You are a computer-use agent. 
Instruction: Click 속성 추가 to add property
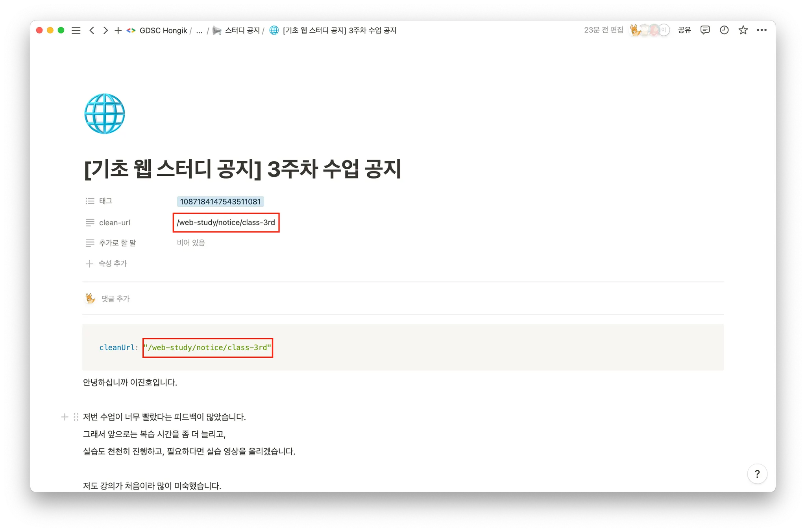113,263
